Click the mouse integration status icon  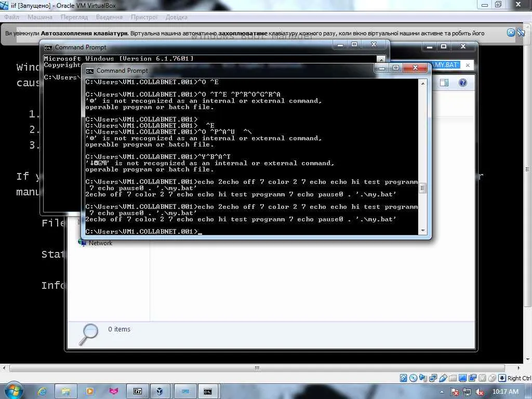point(492,378)
